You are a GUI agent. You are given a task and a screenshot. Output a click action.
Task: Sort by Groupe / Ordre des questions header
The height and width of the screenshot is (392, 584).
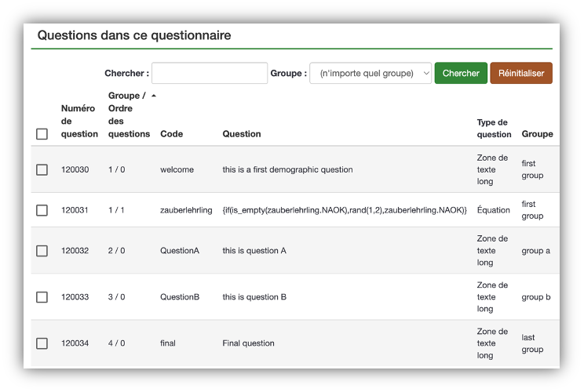[x=129, y=114]
